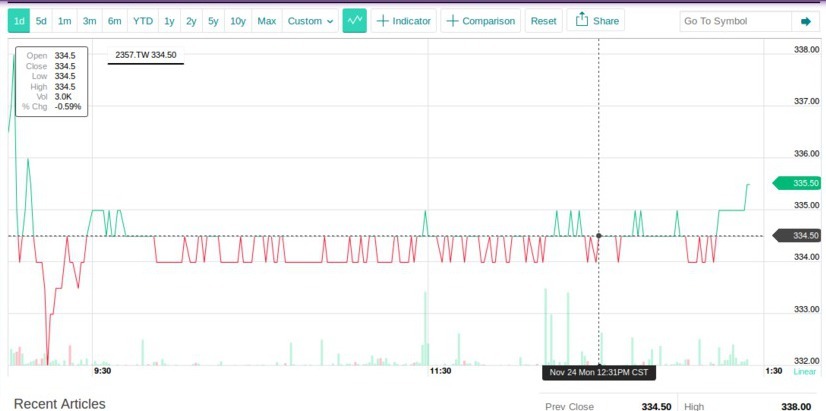This screenshot has width=826, height=411.
Task: Click the High 338.00 value
Action: 796,406
